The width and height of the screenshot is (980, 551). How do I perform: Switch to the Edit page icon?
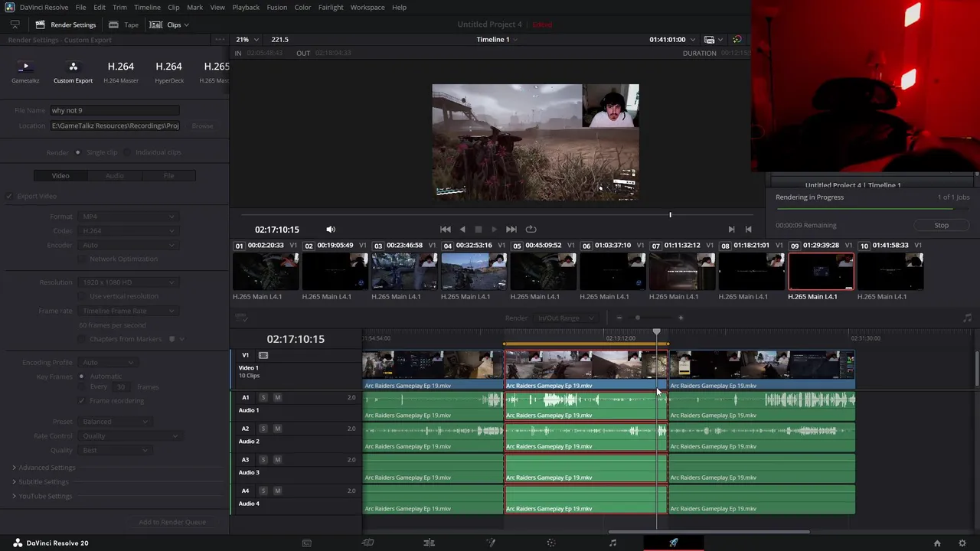click(429, 543)
